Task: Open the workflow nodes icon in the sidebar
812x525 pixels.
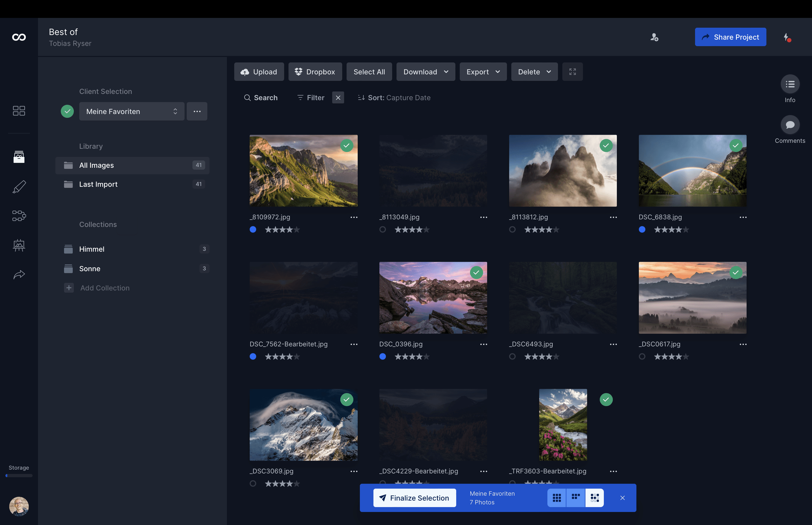Action: [x=19, y=216]
